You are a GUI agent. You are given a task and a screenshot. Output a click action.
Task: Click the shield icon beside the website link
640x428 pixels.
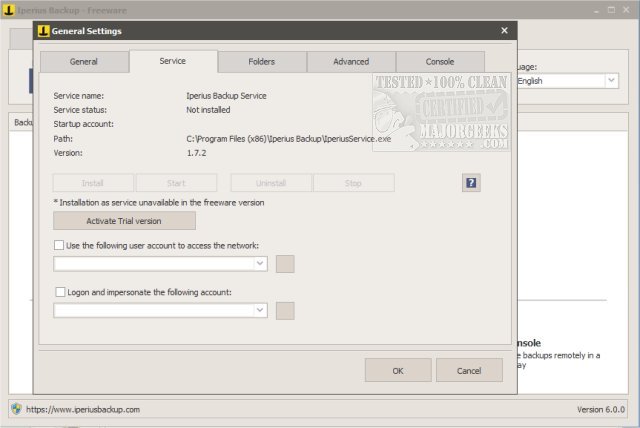(17, 409)
